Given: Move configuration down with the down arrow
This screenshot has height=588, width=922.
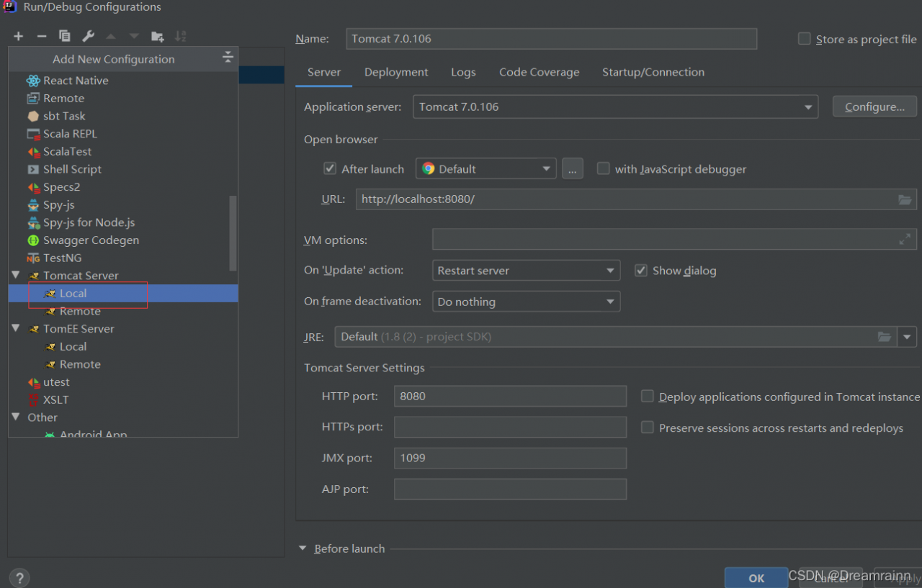Looking at the screenshot, I should click(134, 36).
